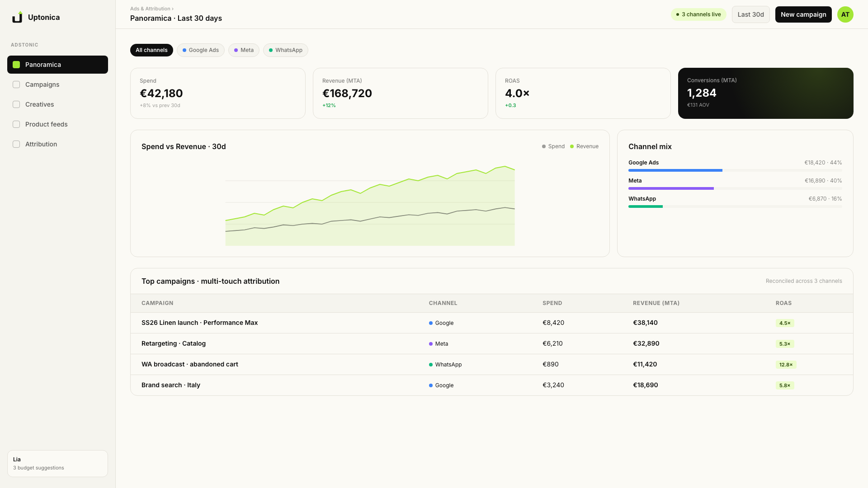Click the Google Ads blue progress bar

[675, 170]
